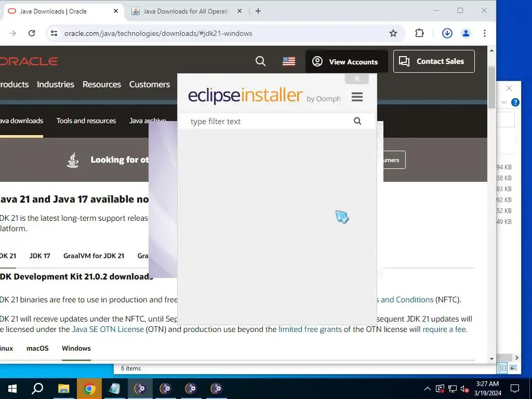This screenshot has width=532, height=399.
Task: Open the terms 'and Conditions' link
Action: (406, 300)
